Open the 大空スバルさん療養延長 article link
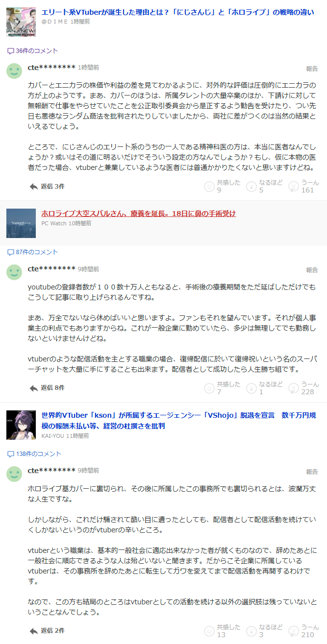 (x=138, y=214)
